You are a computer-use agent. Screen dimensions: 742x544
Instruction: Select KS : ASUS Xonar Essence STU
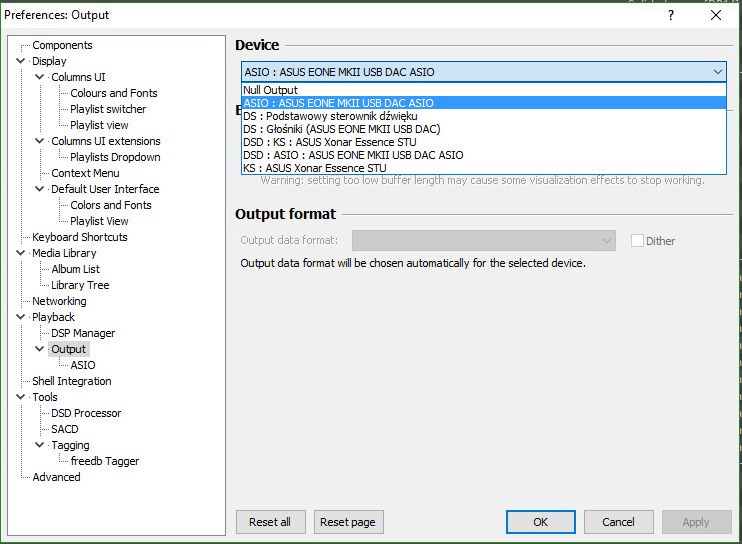click(x=484, y=168)
